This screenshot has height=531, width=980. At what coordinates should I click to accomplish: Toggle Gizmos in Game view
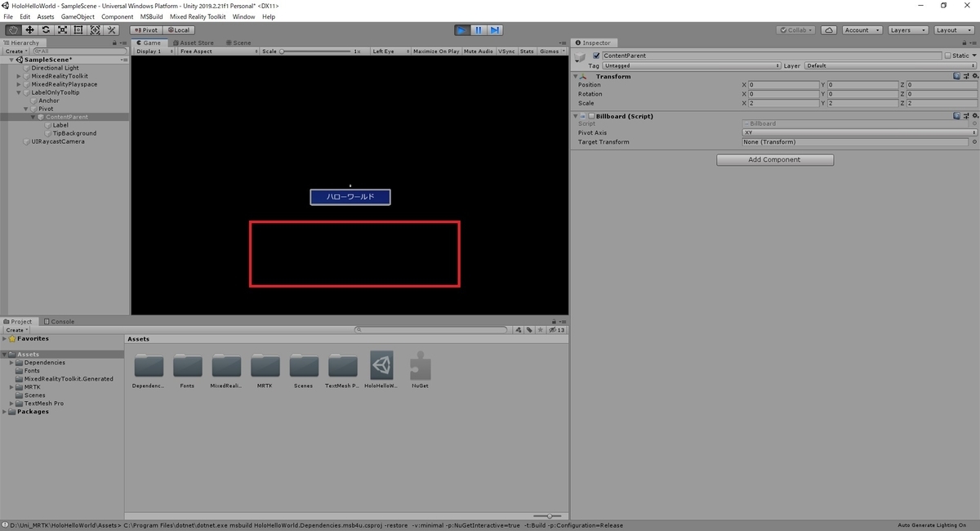(552, 51)
